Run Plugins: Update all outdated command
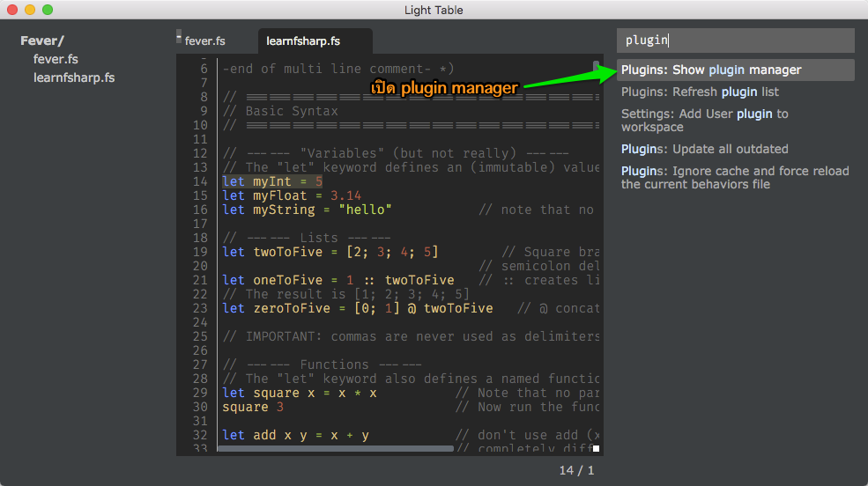868x486 pixels. pos(735,150)
